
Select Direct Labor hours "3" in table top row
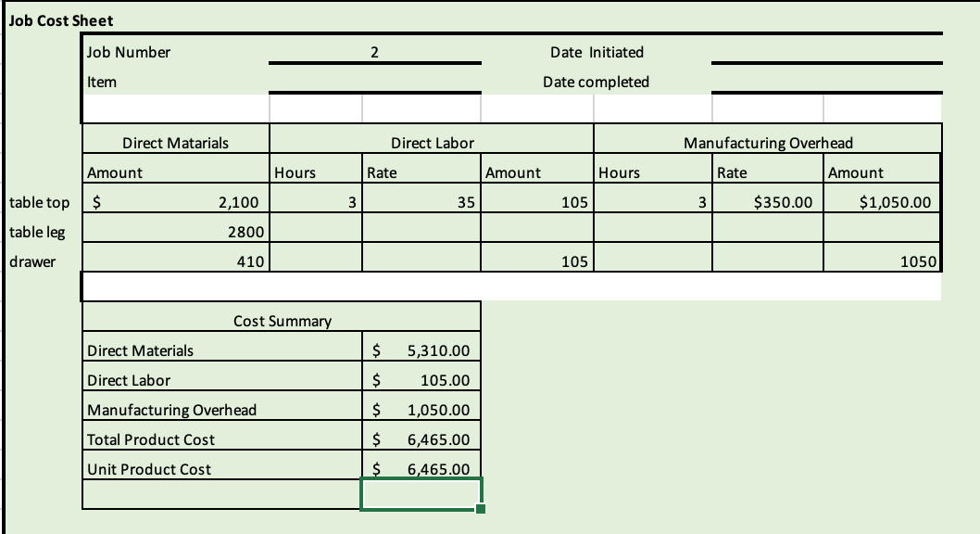click(x=316, y=198)
